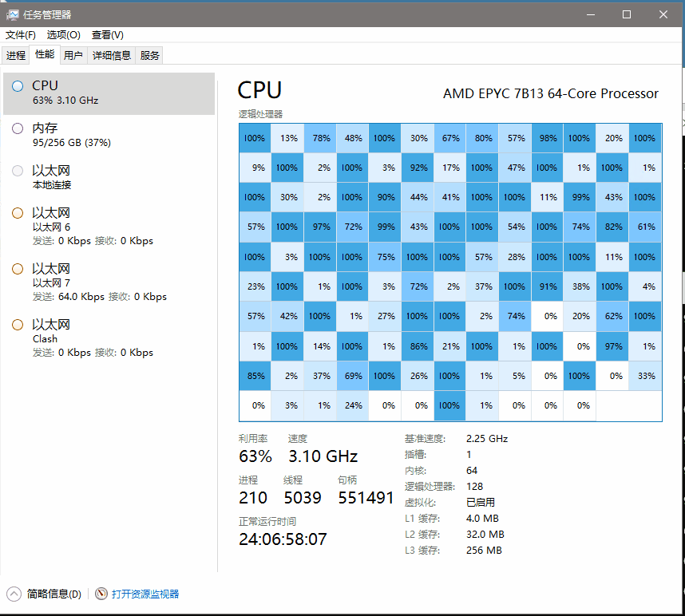Click the resource monitor speedometer icon

[x=101, y=594]
